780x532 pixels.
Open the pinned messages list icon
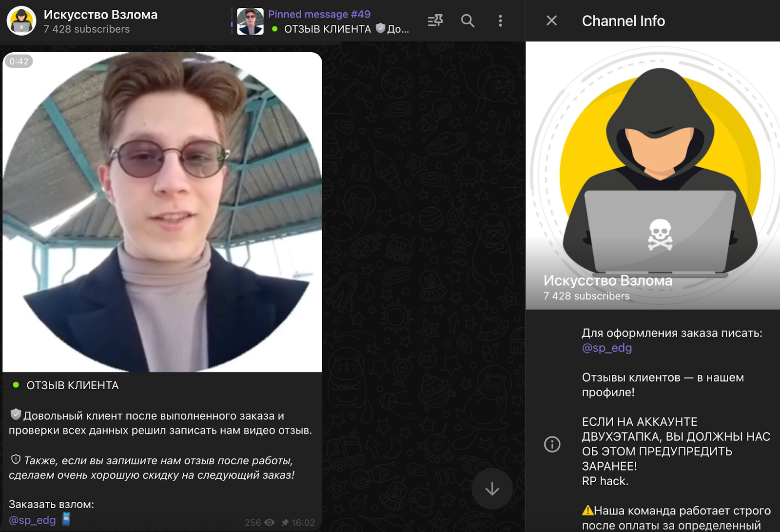point(435,20)
